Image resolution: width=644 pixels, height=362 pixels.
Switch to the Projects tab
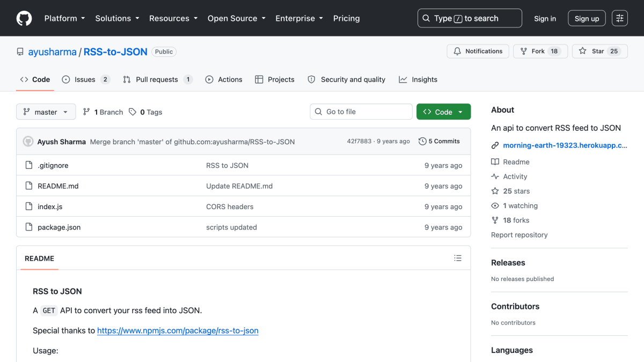(275, 79)
